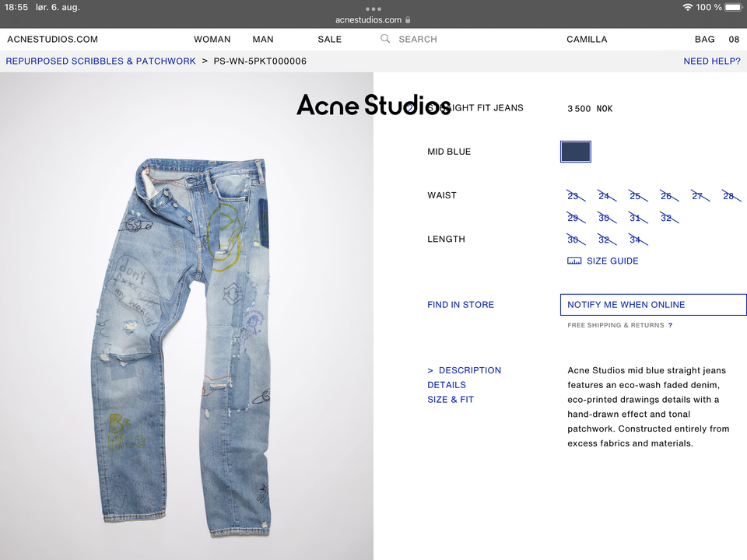Screen dimensions: 747x560
Task: Click the PS-WN-5PKT000006 product code
Action: [260, 61]
